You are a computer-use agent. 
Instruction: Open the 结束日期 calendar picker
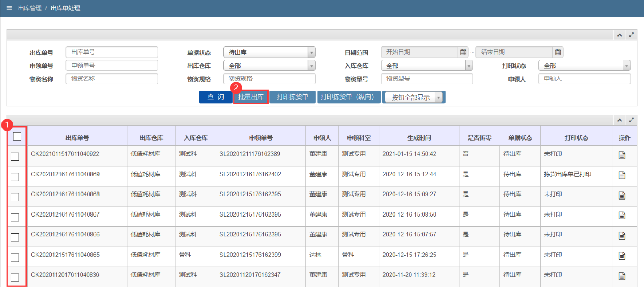click(x=558, y=52)
